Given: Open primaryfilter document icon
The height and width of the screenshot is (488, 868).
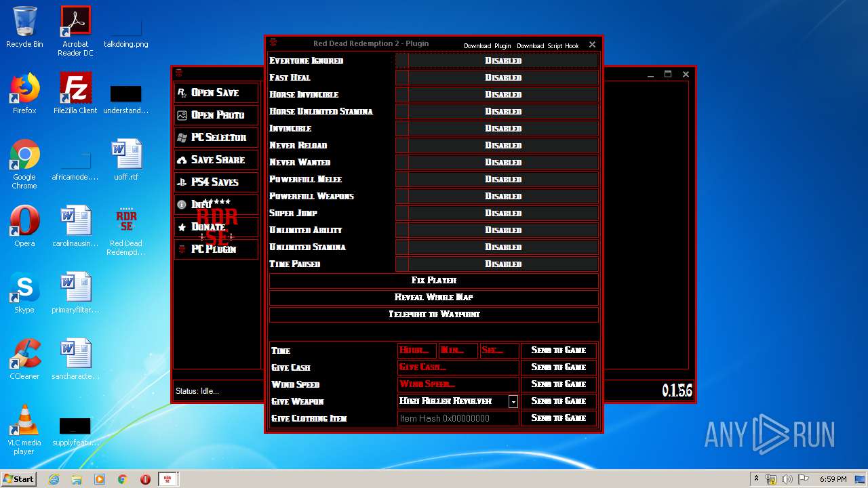Looking at the screenshot, I should [x=75, y=293].
